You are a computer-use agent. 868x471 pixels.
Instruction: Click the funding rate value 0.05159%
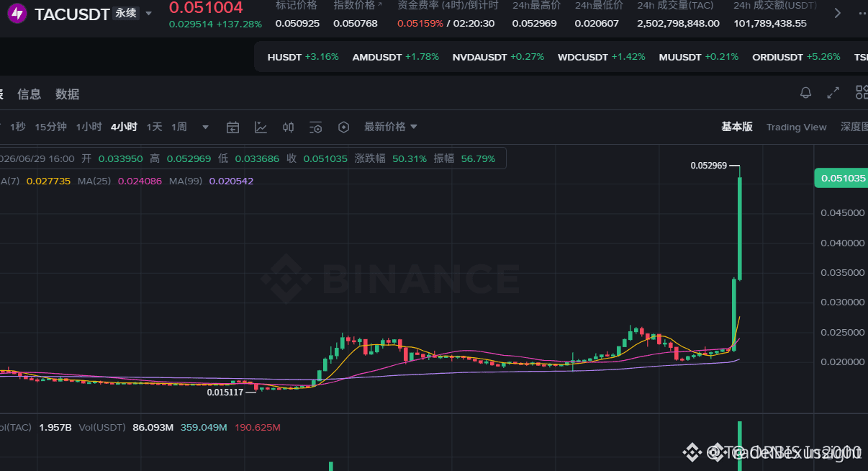[420, 23]
